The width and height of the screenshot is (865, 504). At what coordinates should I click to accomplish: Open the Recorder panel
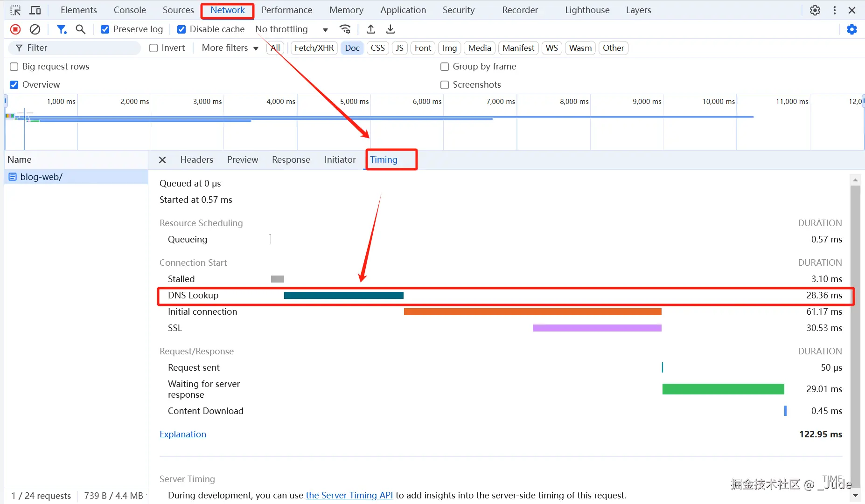coord(520,10)
